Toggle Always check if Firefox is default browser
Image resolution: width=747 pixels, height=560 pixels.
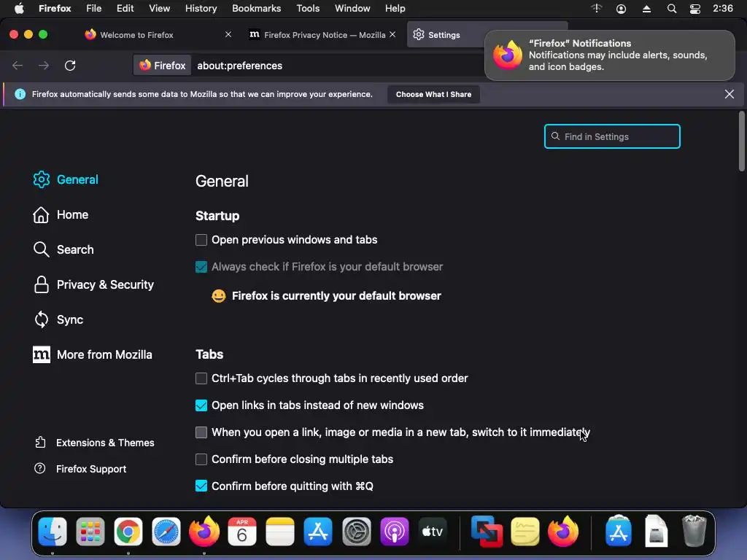201,267
